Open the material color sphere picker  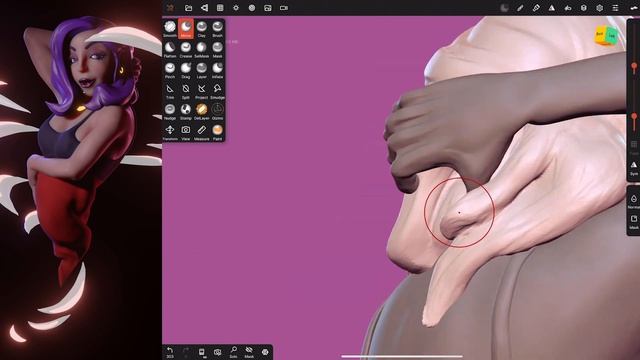(504, 8)
